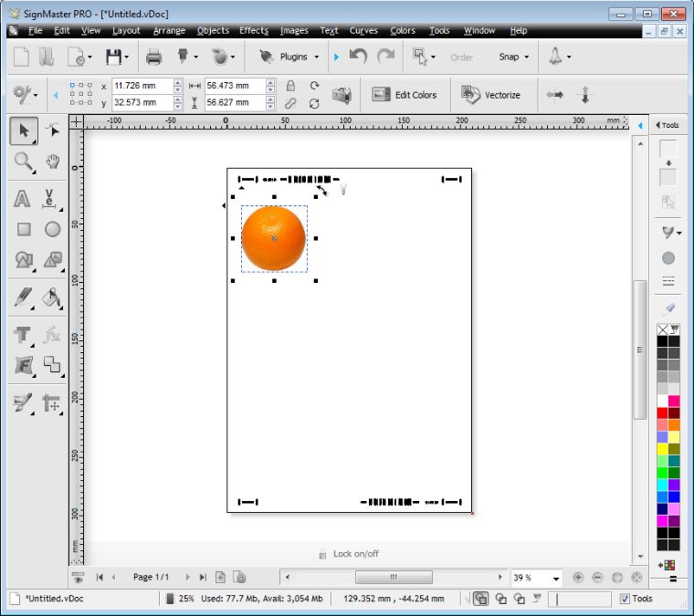Screen dimensions: 694x616
Task: Click the Print icon in toolbar
Action: (153, 57)
